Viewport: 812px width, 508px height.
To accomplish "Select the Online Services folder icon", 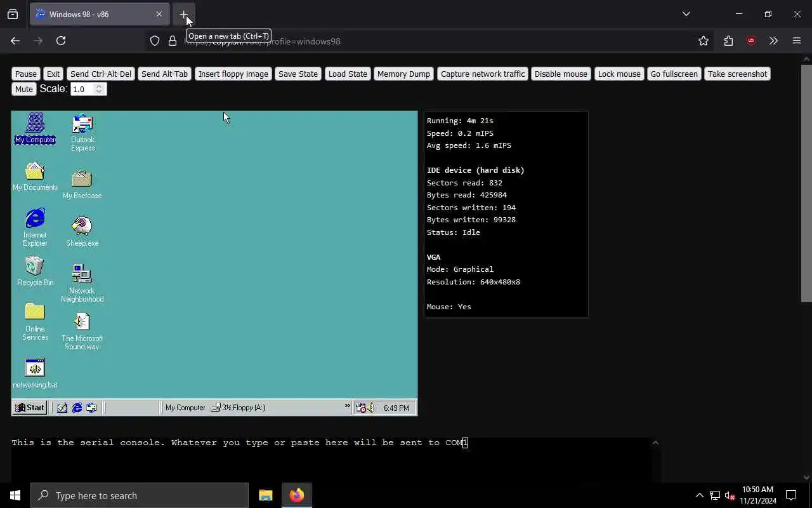I will [35, 322].
